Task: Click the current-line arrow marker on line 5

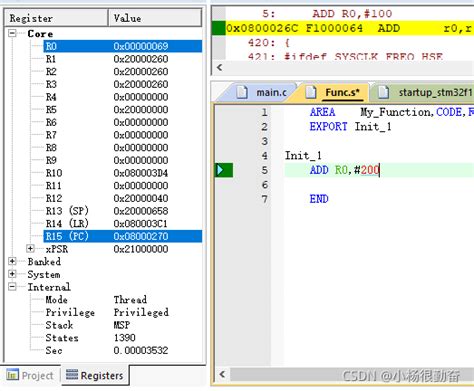Action: (x=220, y=170)
